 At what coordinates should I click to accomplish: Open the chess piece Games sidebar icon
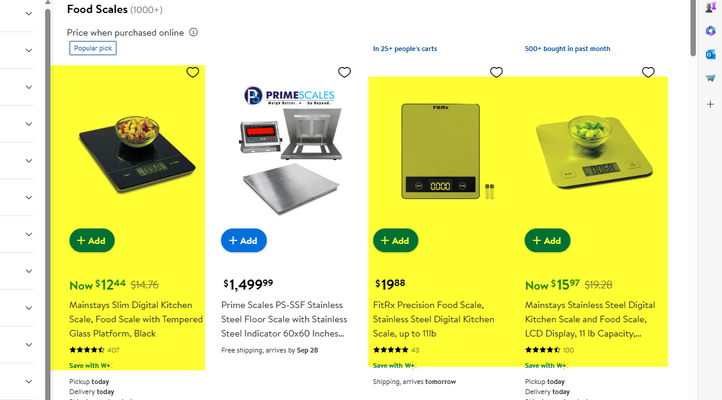tap(710, 8)
